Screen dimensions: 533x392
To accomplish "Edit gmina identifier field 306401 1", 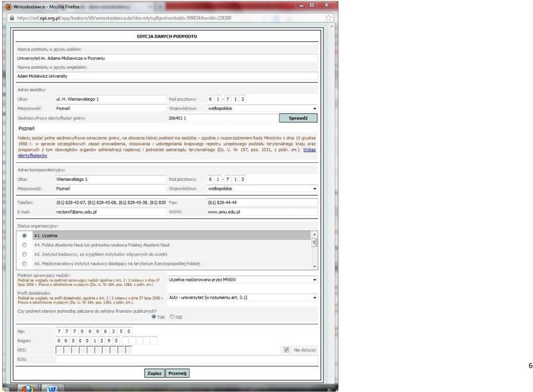I will [223, 118].
